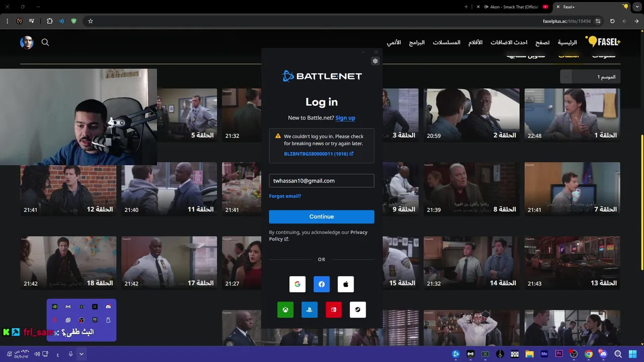Open episode الحلقة 12 thumbnail

[68, 189]
